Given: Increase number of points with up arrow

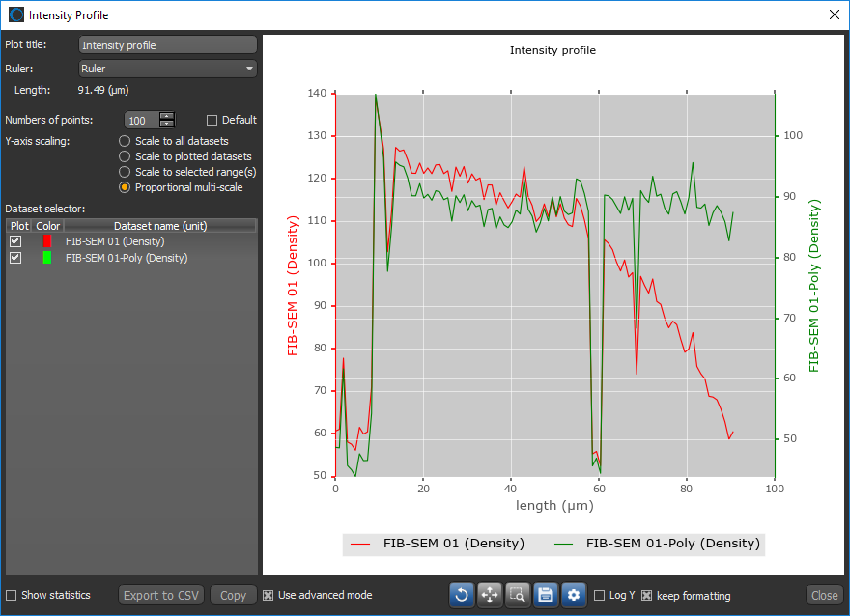Looking at the screenshot, I should tap(167, 116).
